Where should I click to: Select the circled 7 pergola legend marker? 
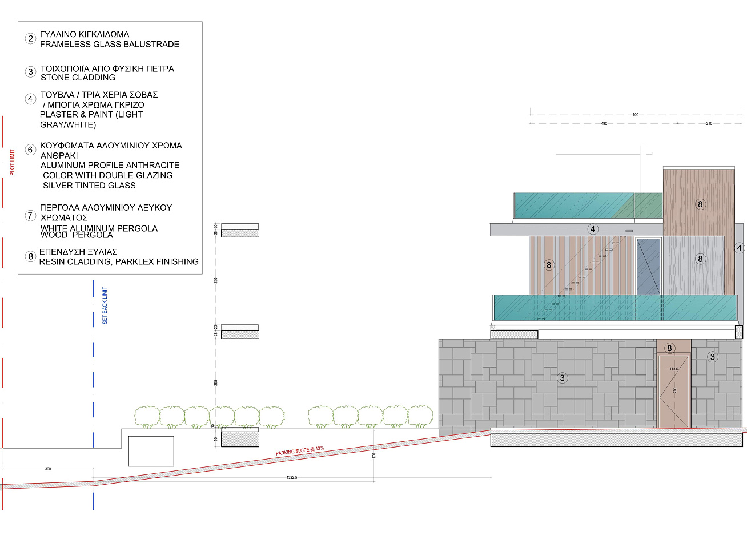tap(30, 215)
